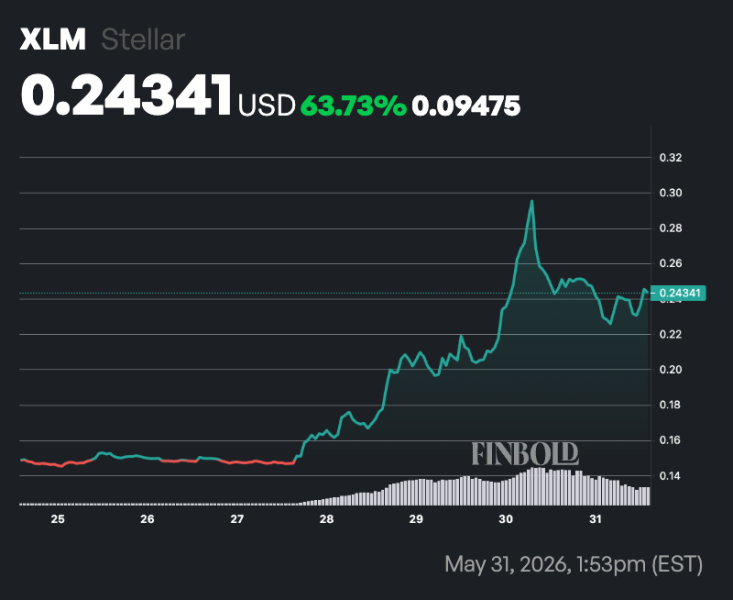Select the Stellar asset name

pyautogui.click(x=143, y=39)
